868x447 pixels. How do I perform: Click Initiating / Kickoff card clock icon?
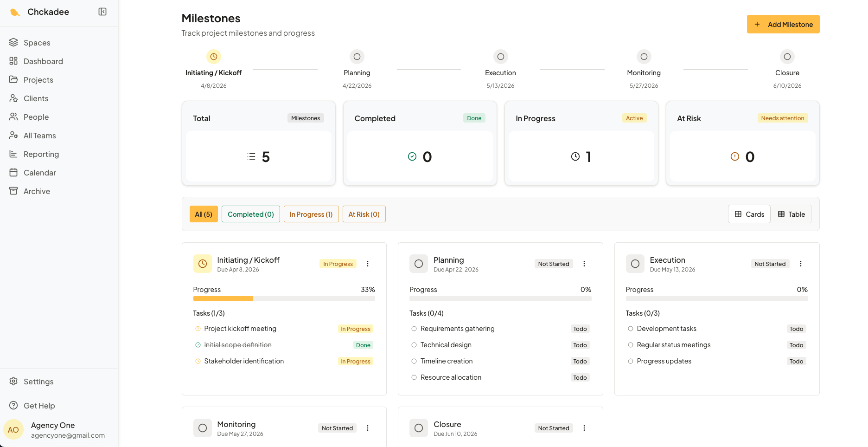coord(203,264)
